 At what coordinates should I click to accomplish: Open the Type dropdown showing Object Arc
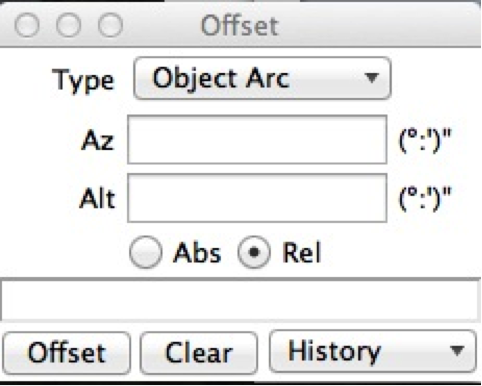262,78
